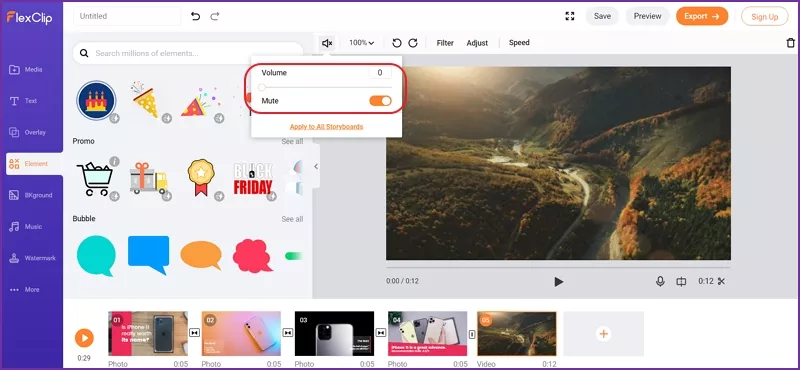The image size is (800, 370).
Task: Collapse the elements side panel
Action: click(316, 166)
